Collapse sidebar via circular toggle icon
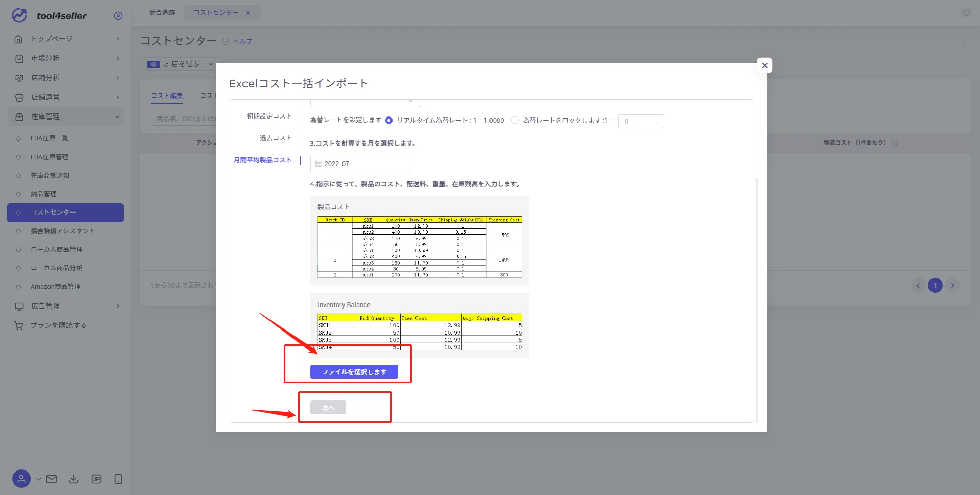 pyautogui.click(x=118, y=16)
